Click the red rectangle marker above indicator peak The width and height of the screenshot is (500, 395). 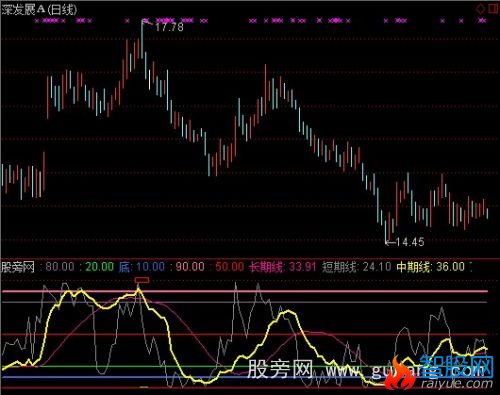point(142,280)
